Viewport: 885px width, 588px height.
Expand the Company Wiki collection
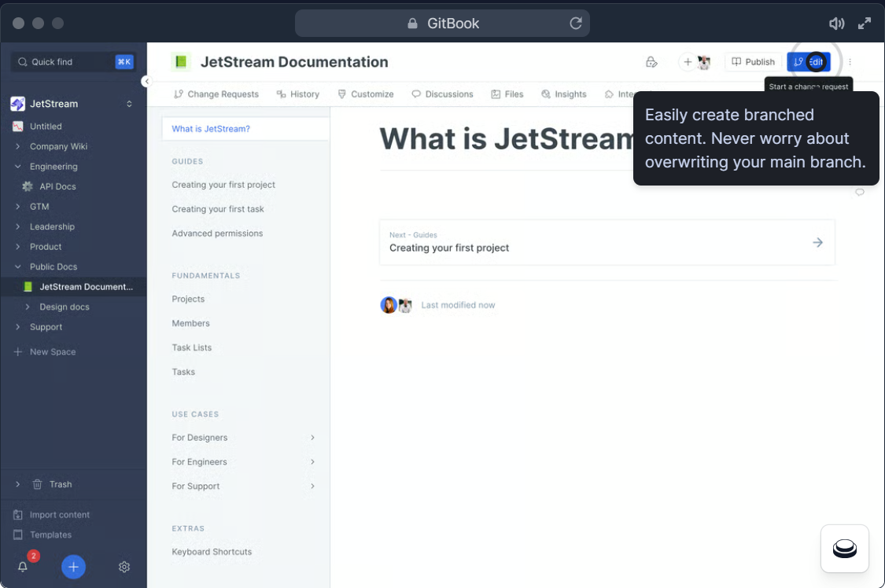(17, 146)
